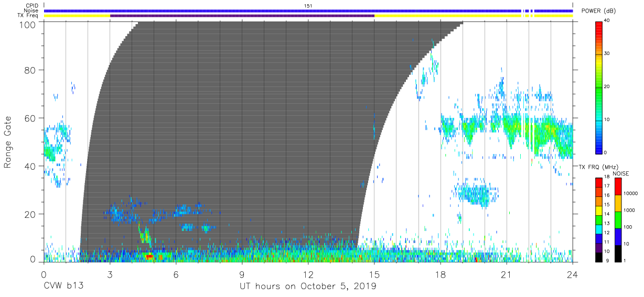
Task: Click the 'CPID' row label
Action: [x=33, y=6]
